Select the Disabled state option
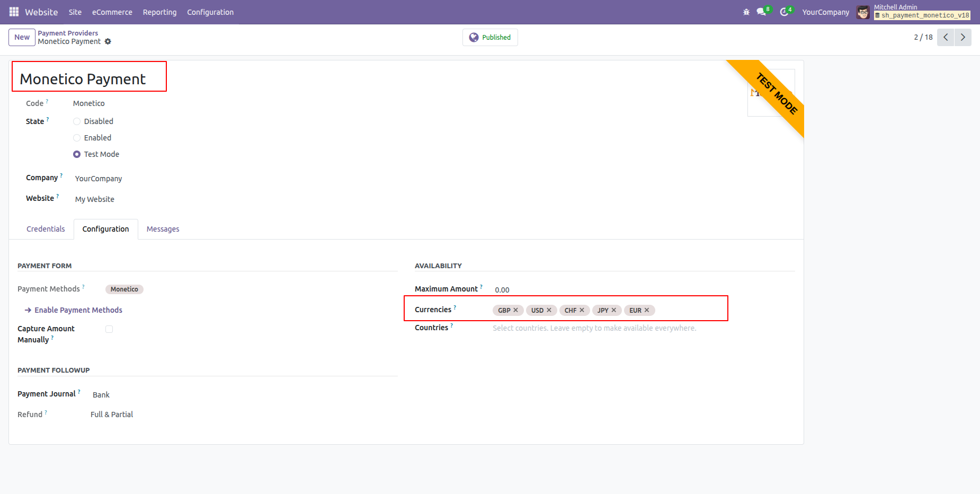Image resolution: width=980 pixels, height=494 pixels. (77, 121)
